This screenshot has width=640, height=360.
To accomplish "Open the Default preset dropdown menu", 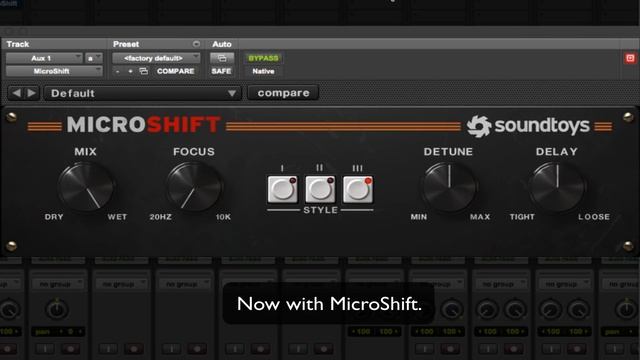I will (x=142, y=93).
